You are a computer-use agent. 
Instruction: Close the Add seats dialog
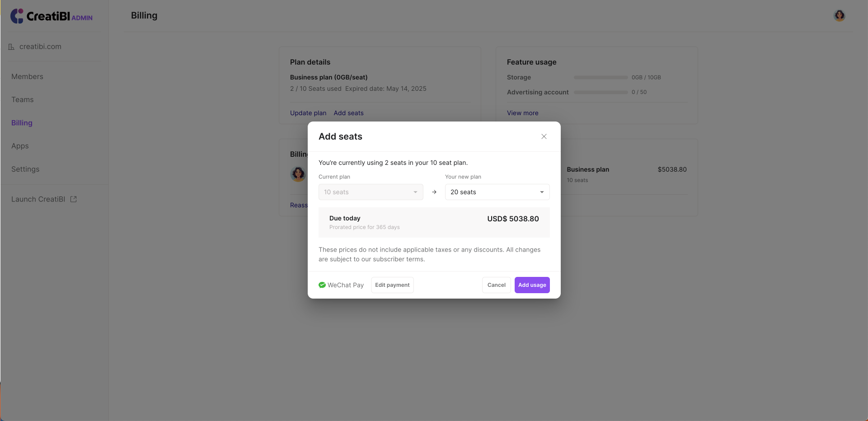[x=544, y=136]
